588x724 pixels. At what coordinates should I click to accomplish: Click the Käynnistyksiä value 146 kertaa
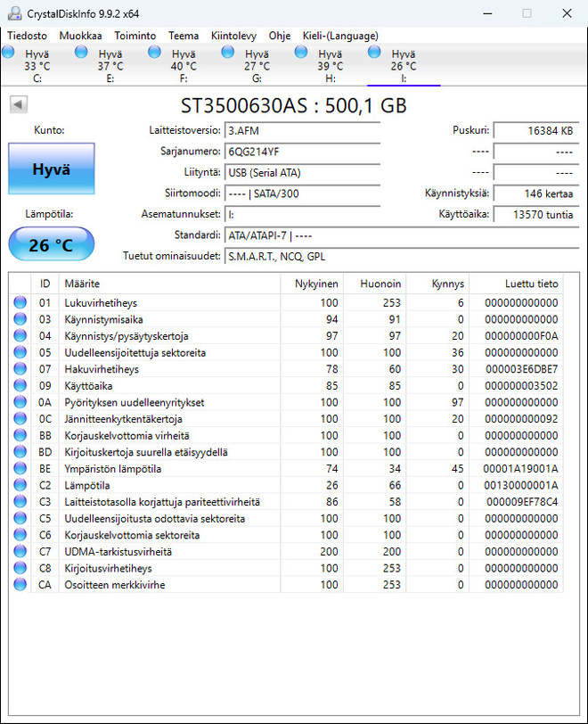coord(535,193)
